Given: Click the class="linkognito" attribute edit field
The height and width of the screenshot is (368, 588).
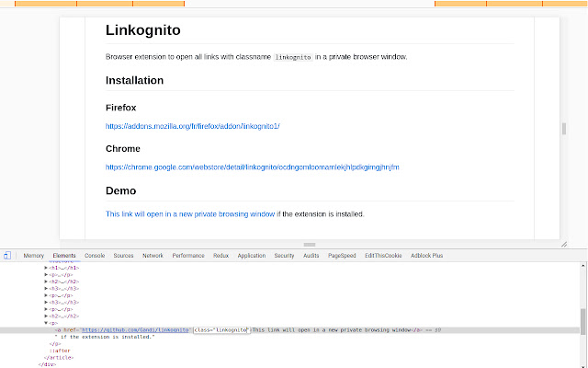Looking at the screenshot, I should [x=221, y=330].
